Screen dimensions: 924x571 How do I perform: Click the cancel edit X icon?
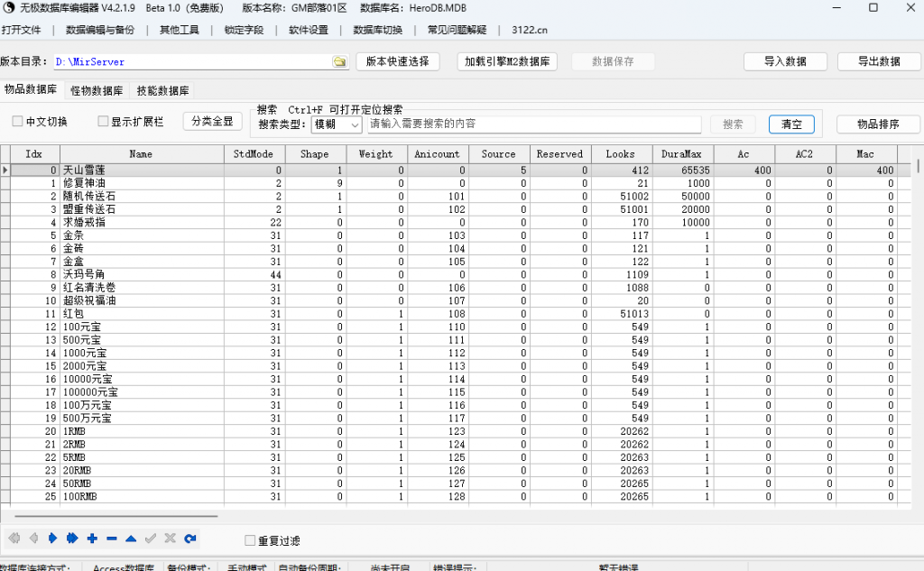coord(169,539)
